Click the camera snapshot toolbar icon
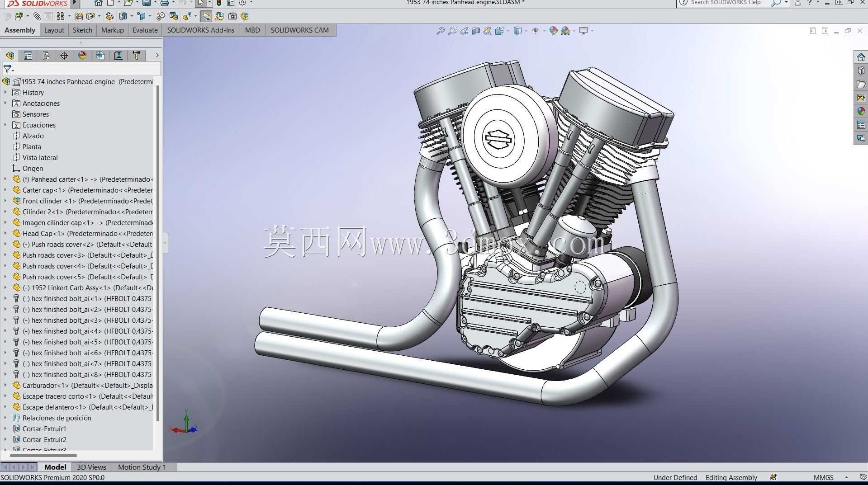Viewport: 868px width, 485px height. (x=232, y=16)
